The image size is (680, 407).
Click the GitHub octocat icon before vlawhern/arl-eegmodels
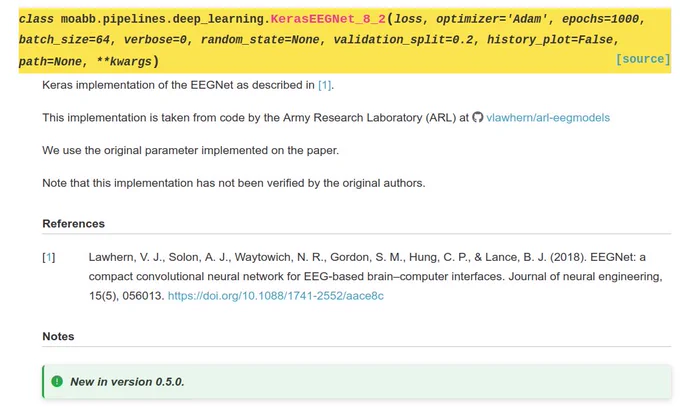pyautogui.click(x=477, y=118)
